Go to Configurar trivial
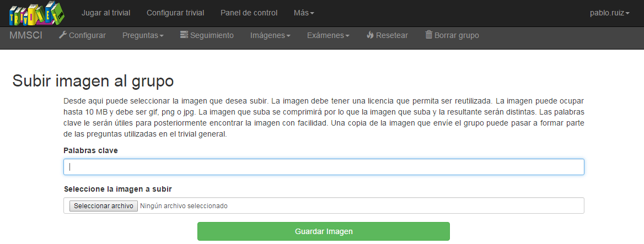The height and width of the screenshot is (244, 644). [x=175, y=13]
